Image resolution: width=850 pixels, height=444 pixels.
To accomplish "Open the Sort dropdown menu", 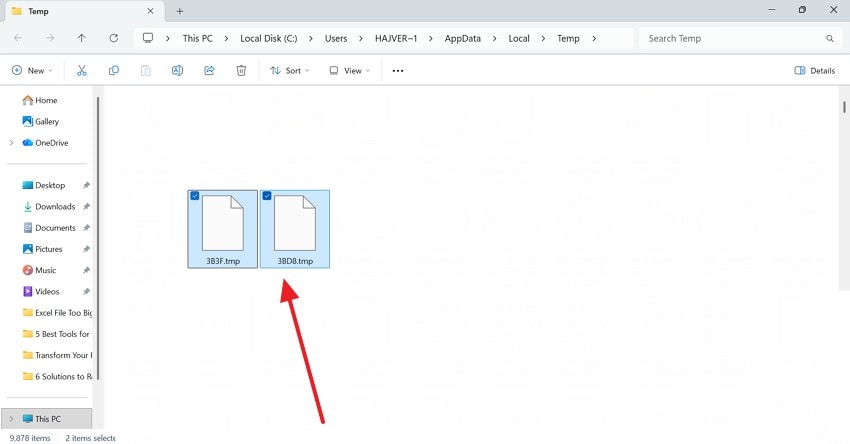I will [290, 70].
